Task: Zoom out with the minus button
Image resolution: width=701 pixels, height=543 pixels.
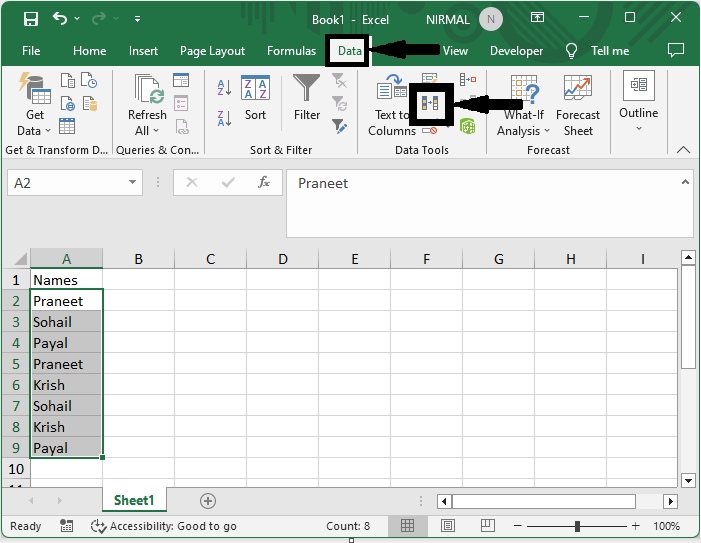Action: point(518,526)
